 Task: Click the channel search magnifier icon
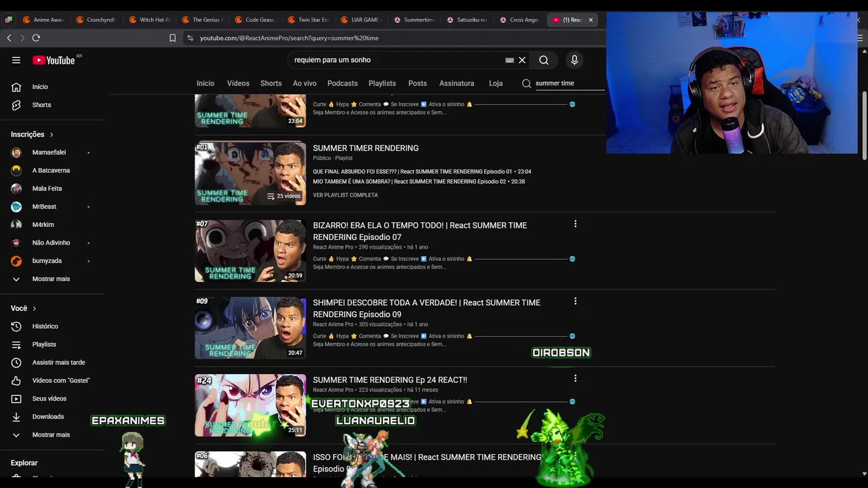pos(526,83)
